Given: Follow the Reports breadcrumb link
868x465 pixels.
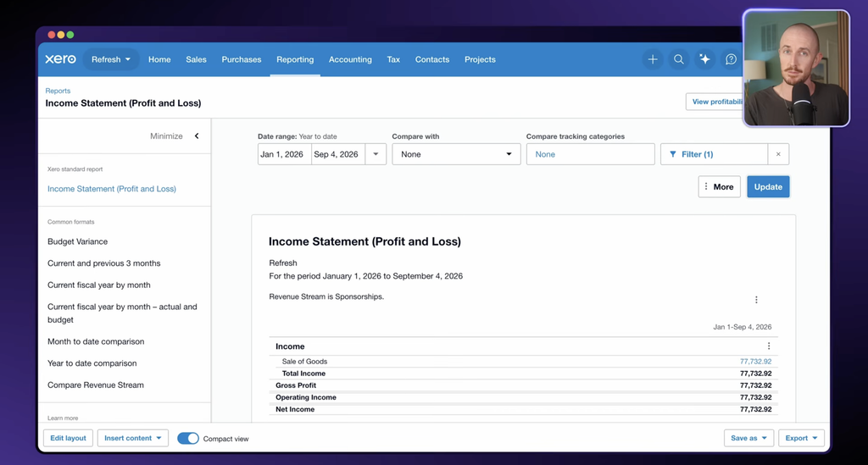Looking at the screenshot, I should [x=58, y=91].
